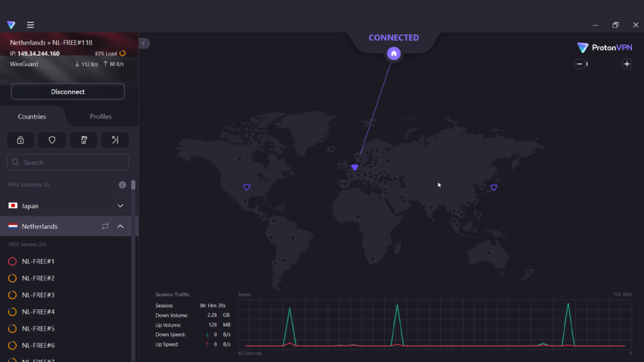The image size is (644, 362).
Task: Open the hamburger menu
Action: click(x=30, y=25)
